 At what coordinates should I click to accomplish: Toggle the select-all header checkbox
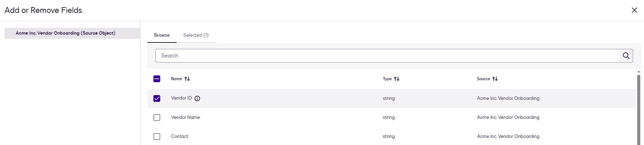coord(157,79)
